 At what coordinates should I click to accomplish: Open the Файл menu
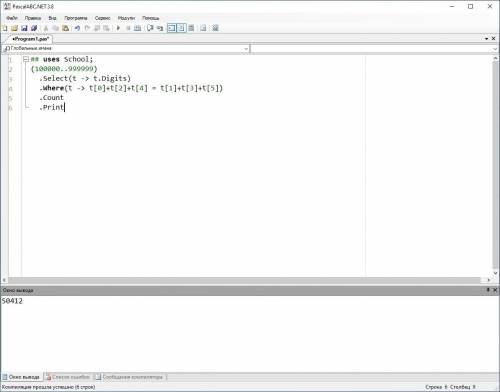(x=12, y=18)
